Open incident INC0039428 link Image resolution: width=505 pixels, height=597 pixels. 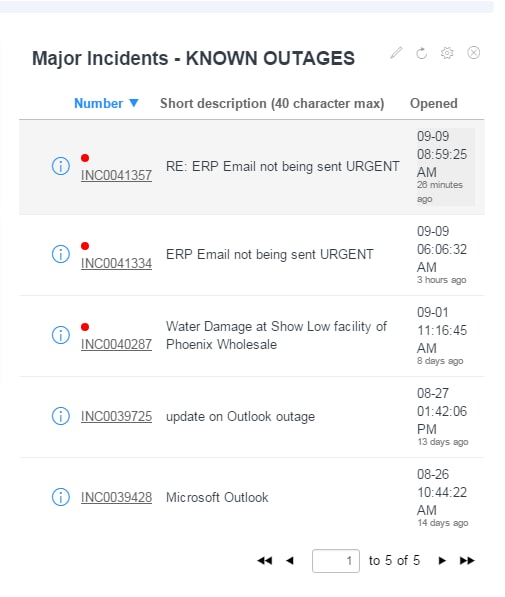pos(117,497)
